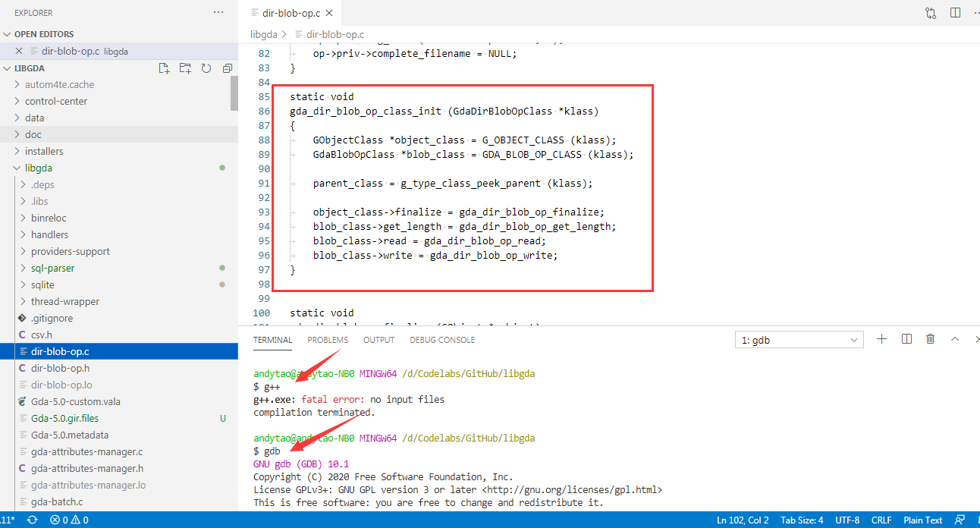This screenshot has height=528, width=980.
Task: Kill the active terminal with the trash icon
Action: pyautogui.click(x=930, y=339)
